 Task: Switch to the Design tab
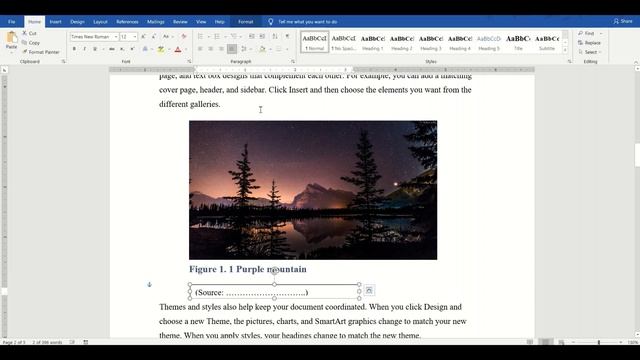point(77,22)
